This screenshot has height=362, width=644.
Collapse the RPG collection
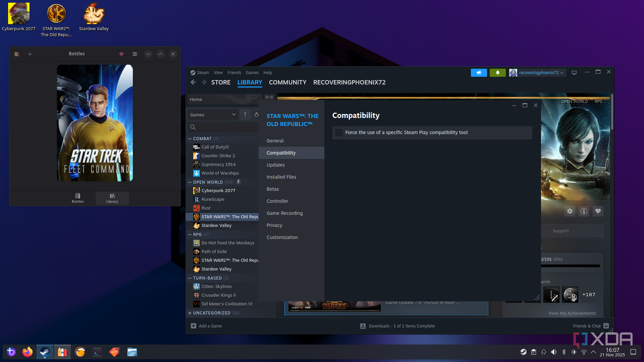(190, 234)
